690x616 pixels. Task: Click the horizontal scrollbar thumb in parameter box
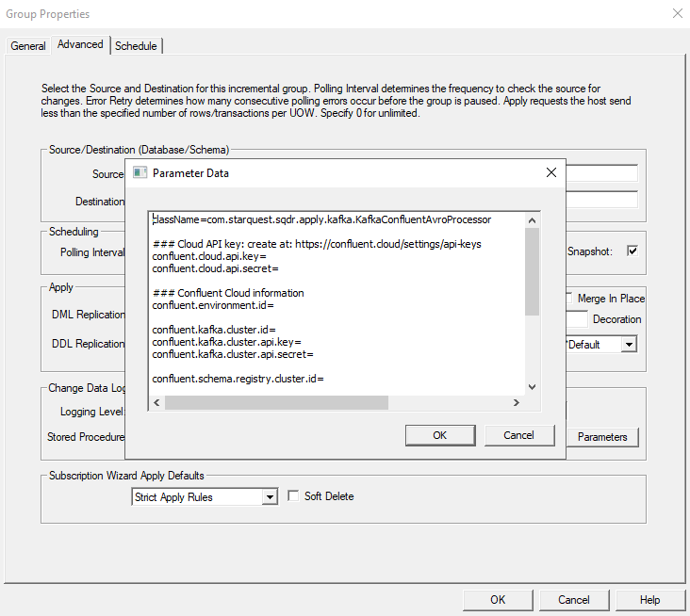pos(275,403)
